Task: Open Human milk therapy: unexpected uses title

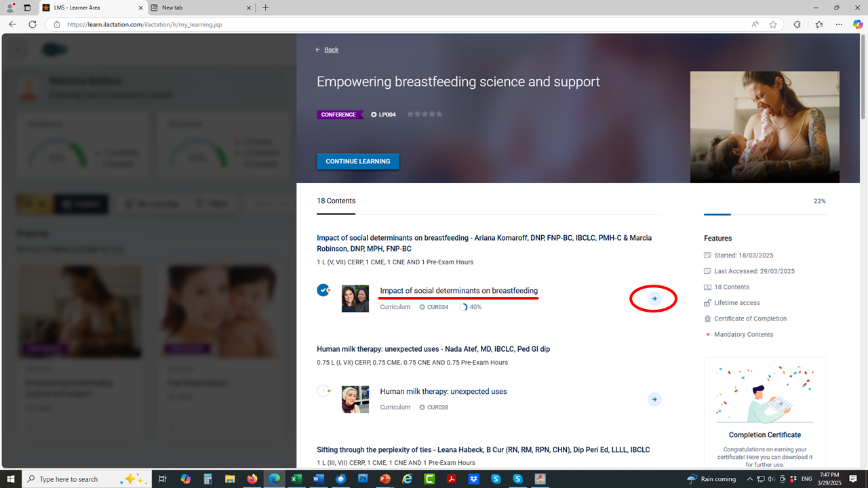Action: pos(443,391)
